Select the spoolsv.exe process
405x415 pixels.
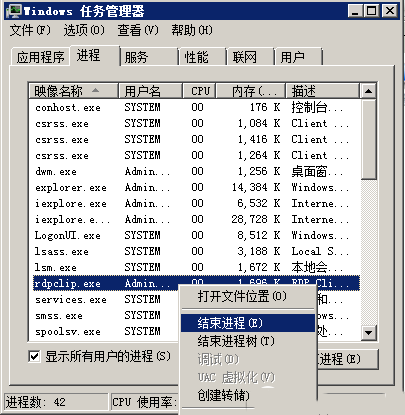106,331
